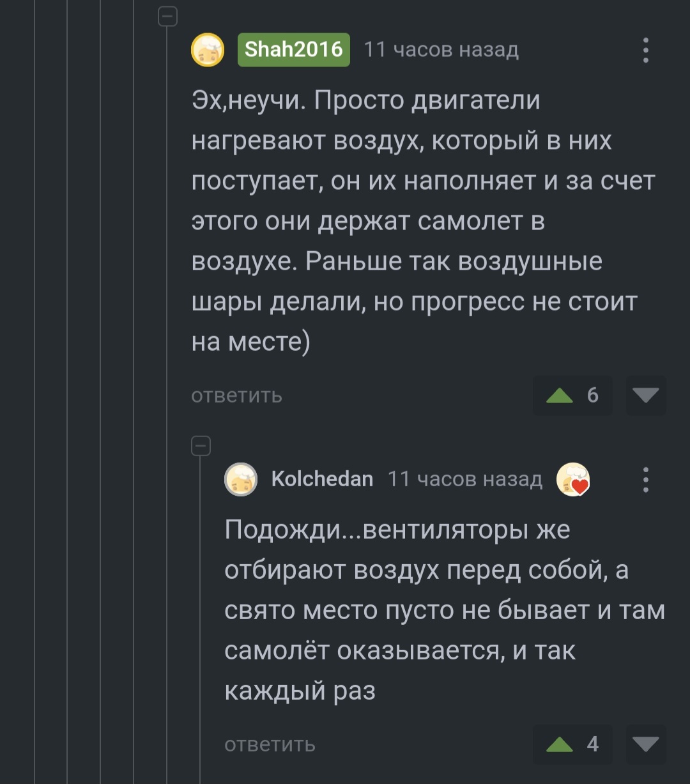Click the timestamp on Shah2016's comment

point(441,50)
